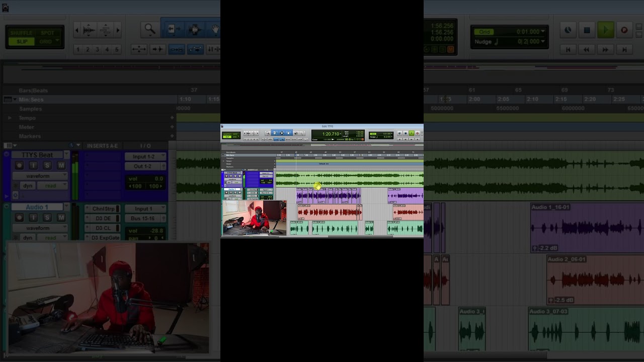Select the Trimmer tool in center Pro Tools window
The image size is (644, 362).
coord(275,133)
